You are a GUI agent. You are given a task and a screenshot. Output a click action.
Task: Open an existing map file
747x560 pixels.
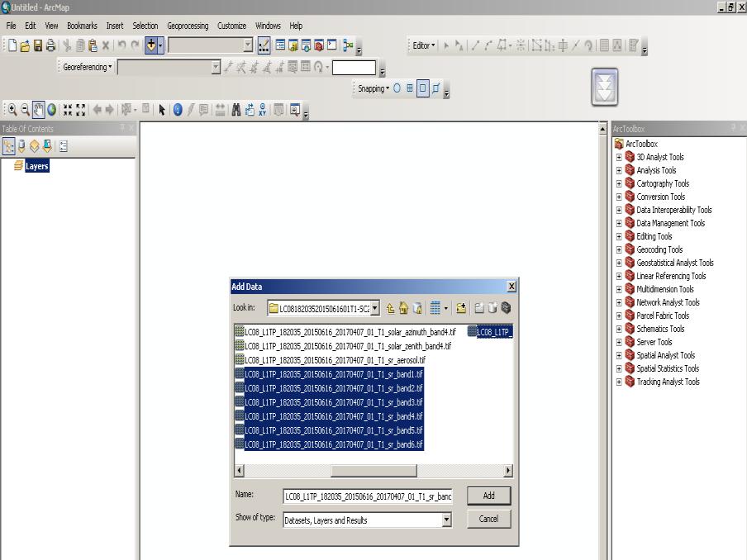pos(25,45)
